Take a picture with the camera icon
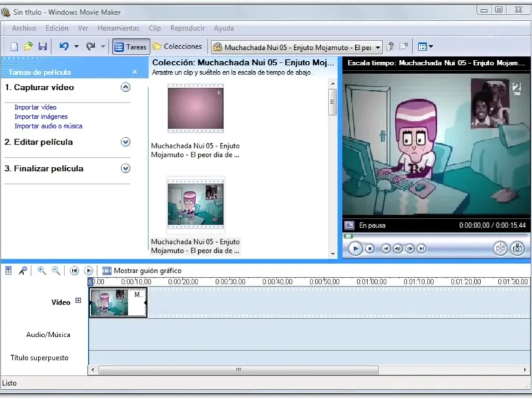Image resolution: width=532 pixels, height=399 pixels. click(517, 249)
